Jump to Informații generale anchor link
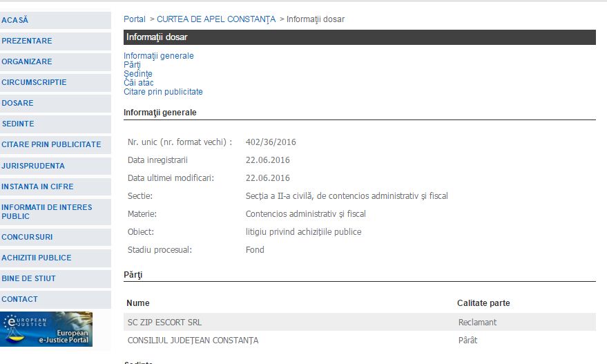The image size is (607, 364). [x=159, y=56]
